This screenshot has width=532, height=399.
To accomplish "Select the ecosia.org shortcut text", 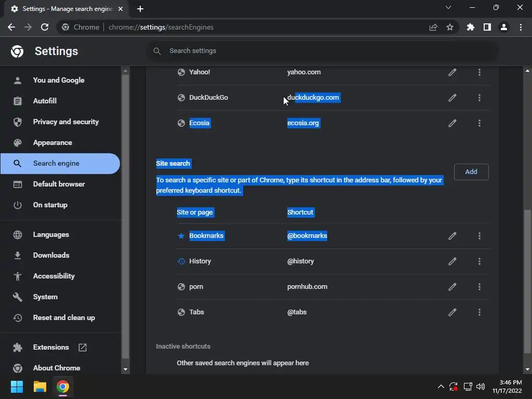I will coord(303,123).
